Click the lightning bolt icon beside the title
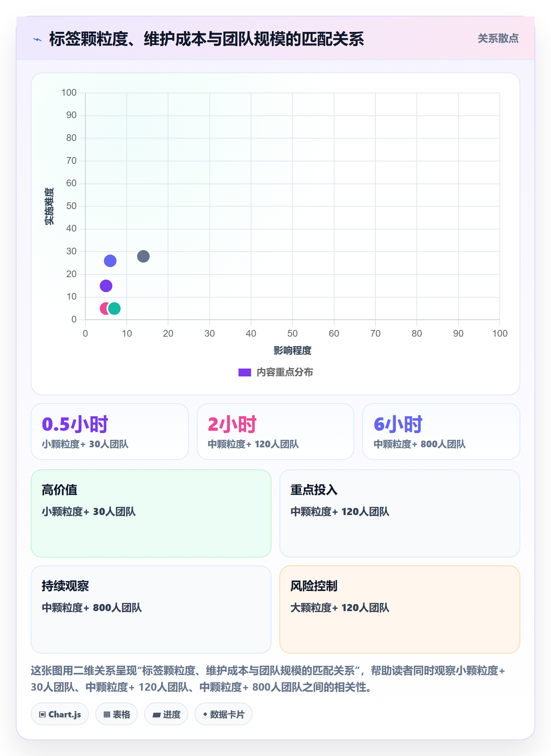551x756 pixels. 37,39
